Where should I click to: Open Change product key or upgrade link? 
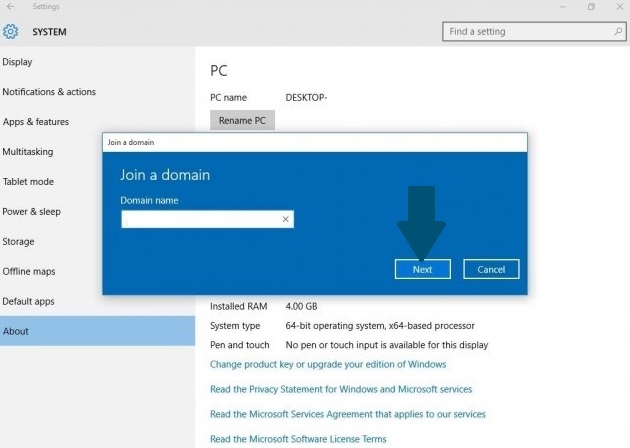point(328,364)
